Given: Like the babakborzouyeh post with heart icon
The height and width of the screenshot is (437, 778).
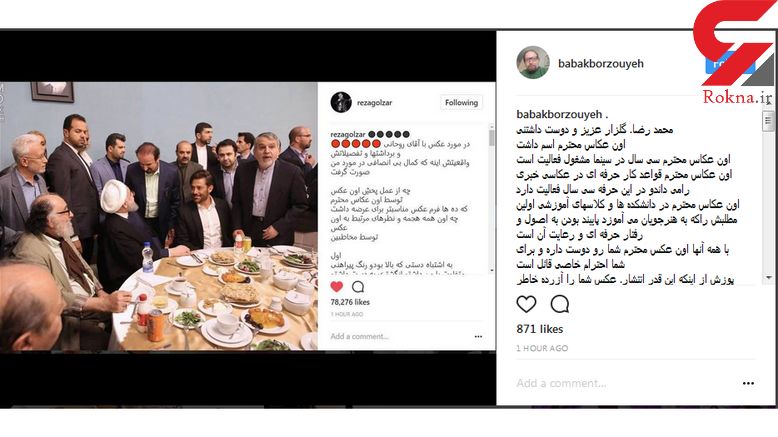Looking at the screenshot, I should click(526, 304).
